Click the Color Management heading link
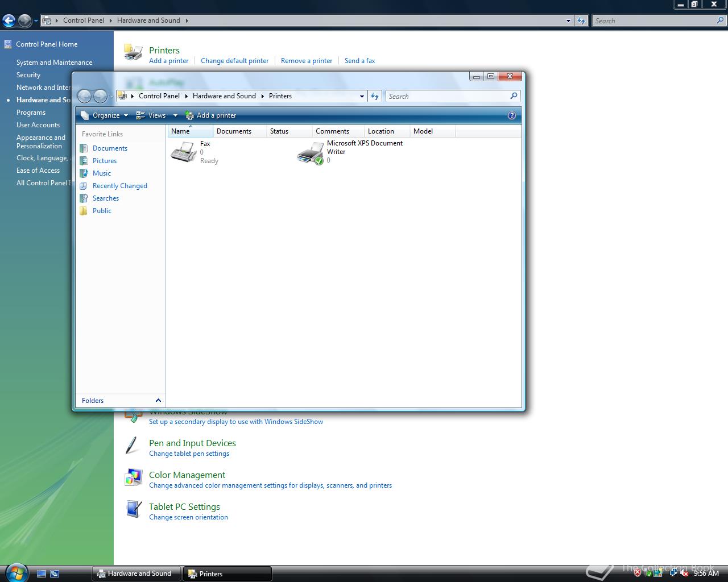The image size is (728, 582). tap(187, 475)
